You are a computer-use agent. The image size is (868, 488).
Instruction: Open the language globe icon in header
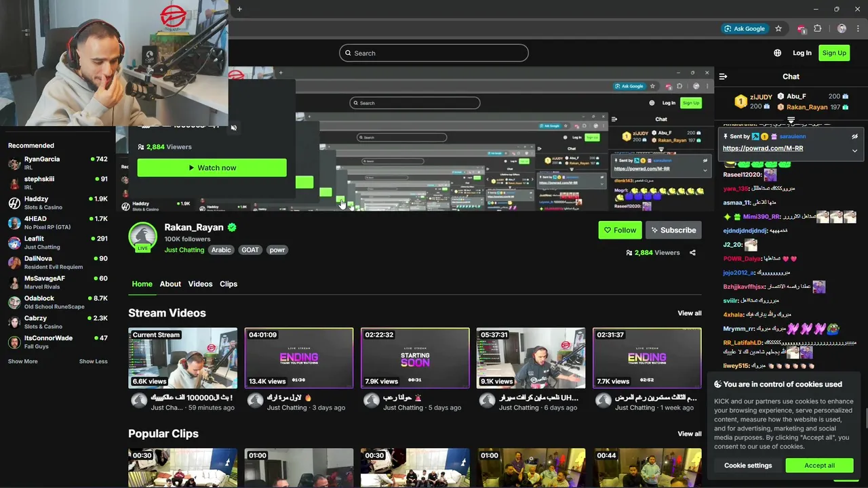tap(777, 53)
